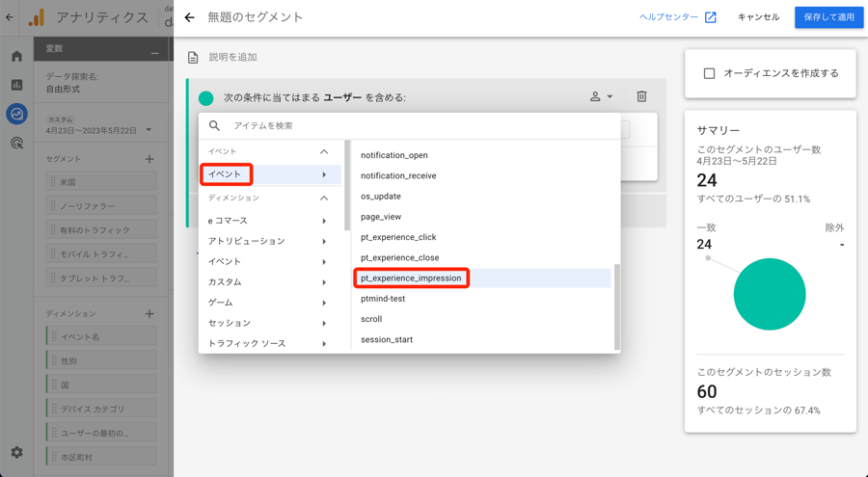Click the back arrow beside 無題のセグメント

pos(189,17)
